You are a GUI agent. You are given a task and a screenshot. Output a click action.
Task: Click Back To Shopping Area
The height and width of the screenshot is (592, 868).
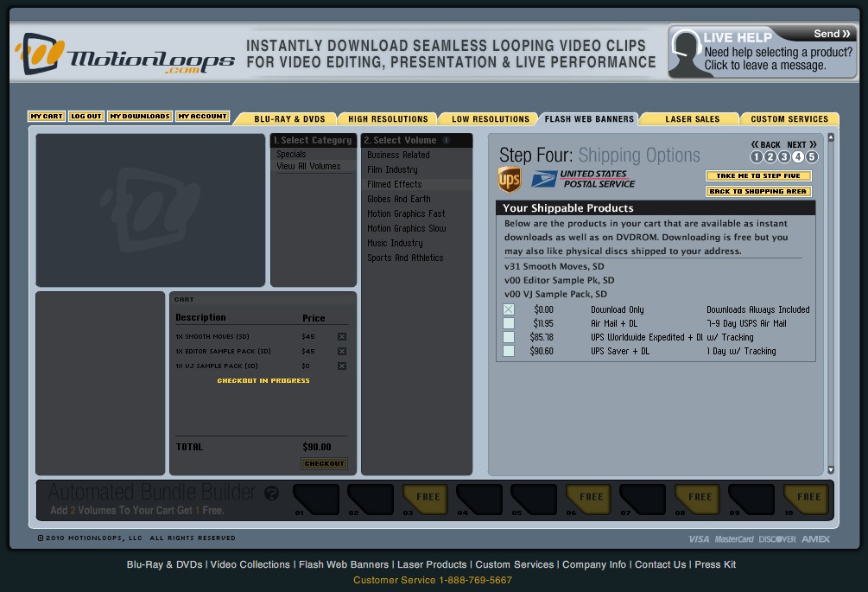(x=758, y=192)
